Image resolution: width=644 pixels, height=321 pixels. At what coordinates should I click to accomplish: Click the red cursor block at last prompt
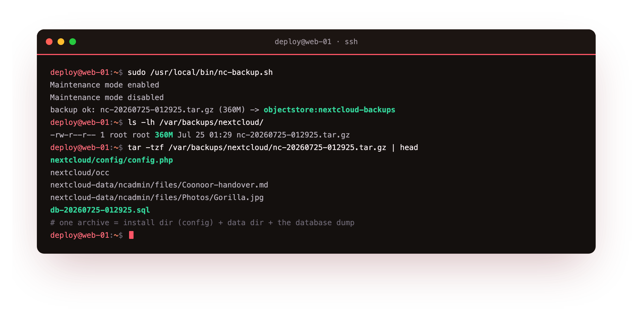pos(131,235)
